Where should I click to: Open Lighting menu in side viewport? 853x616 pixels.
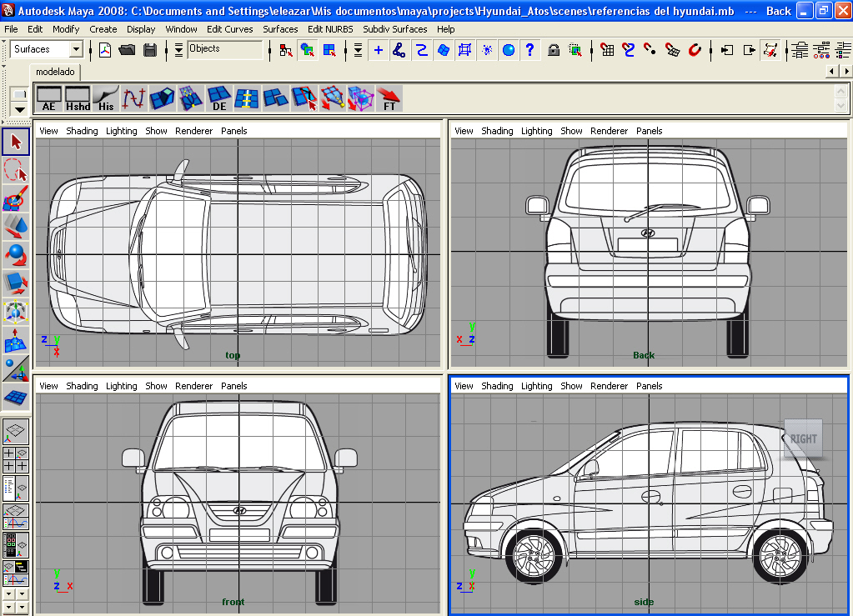[536, 386]
